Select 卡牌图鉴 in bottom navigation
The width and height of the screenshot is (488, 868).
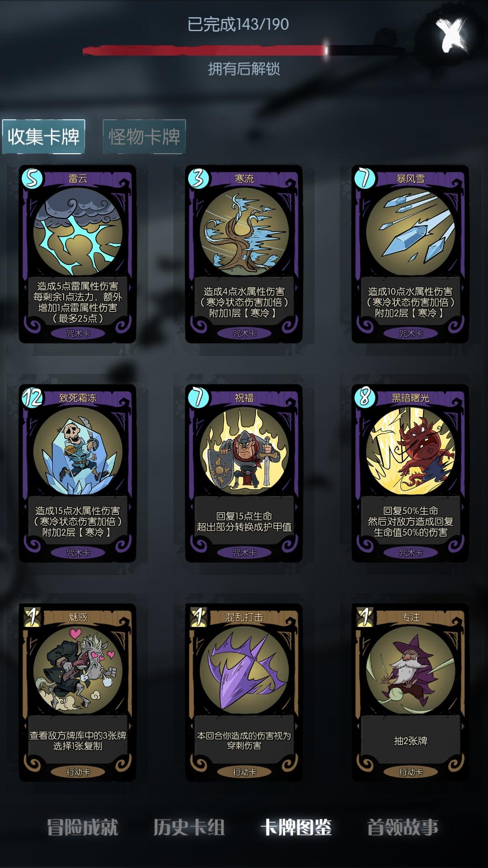click(296, 827)
